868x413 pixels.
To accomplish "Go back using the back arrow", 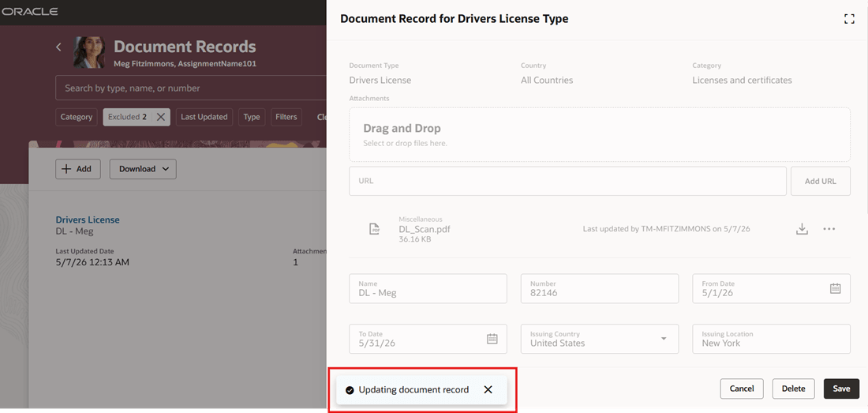I will tap(58, 47).
